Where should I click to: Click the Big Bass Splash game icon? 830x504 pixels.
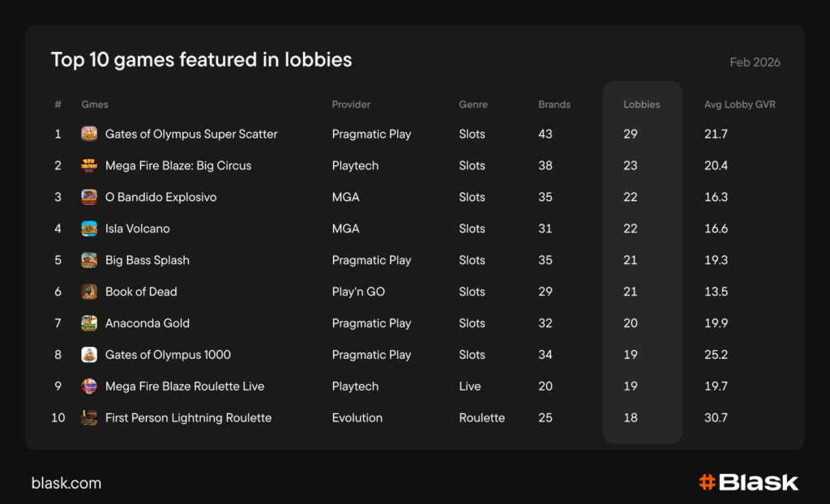(89, 260)
